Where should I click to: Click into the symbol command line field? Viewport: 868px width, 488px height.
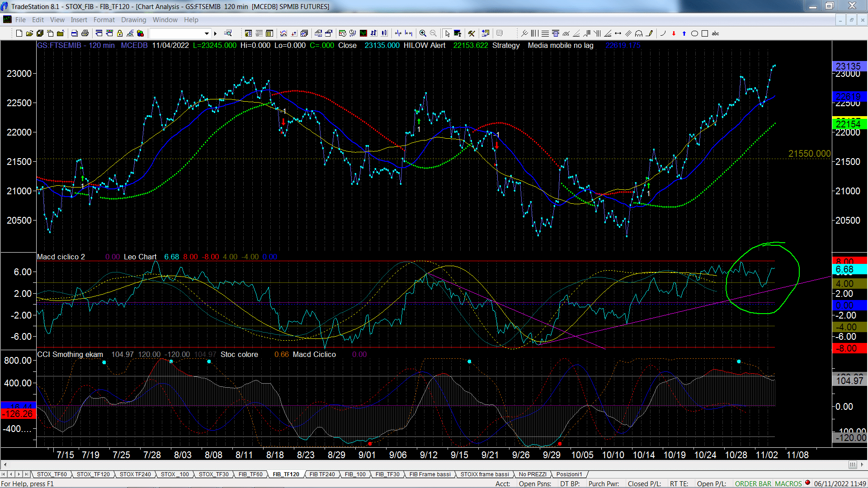click(x=176, y=33)
